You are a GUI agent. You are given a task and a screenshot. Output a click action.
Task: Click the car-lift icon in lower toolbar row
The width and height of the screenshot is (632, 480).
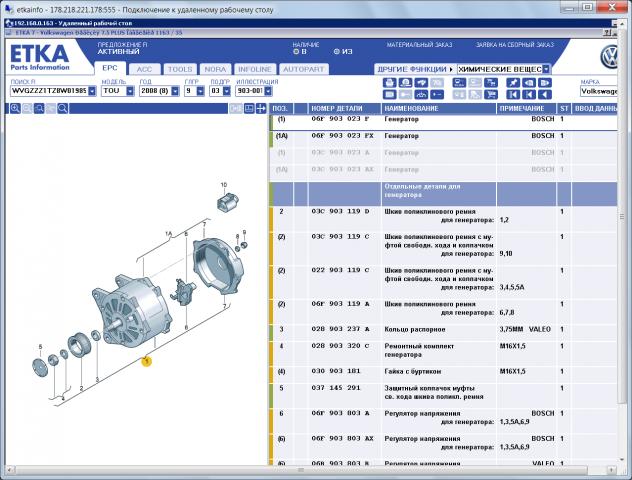coord(421,94)
